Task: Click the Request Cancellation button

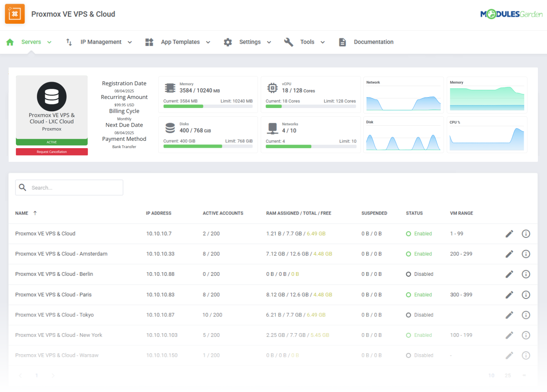Action: coord(52,152)
